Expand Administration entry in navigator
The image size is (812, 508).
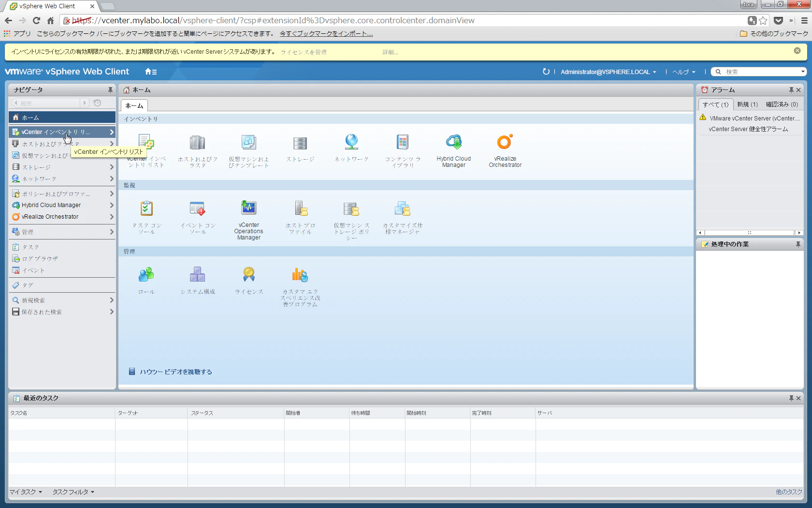112,232
